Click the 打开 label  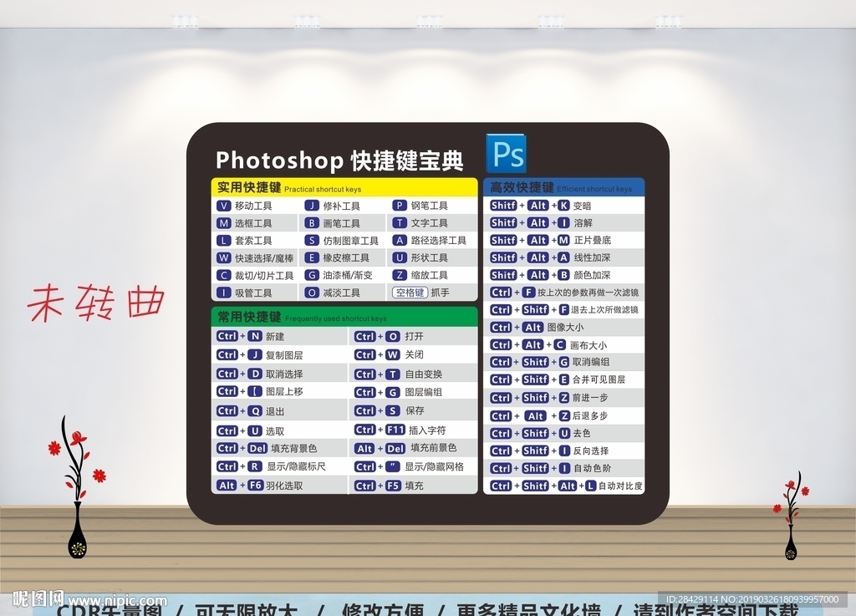click(x=415, y=337)
